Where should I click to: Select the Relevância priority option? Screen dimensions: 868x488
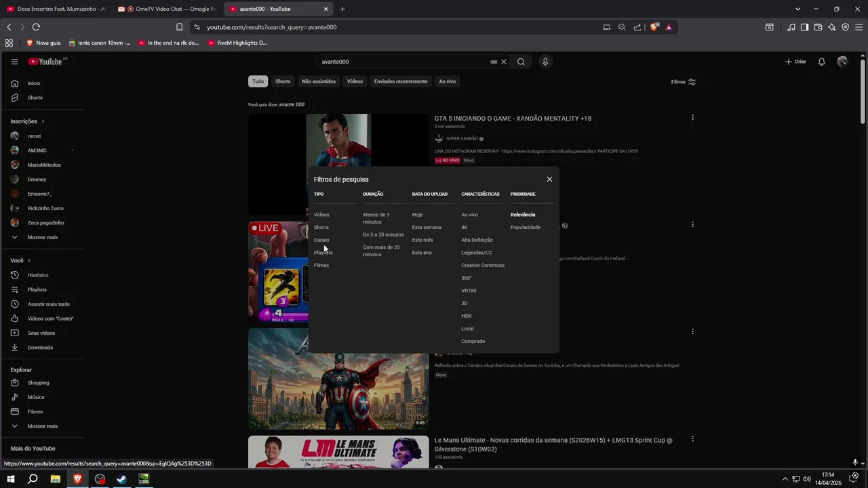pyautogui.click(x=523, y=215)
